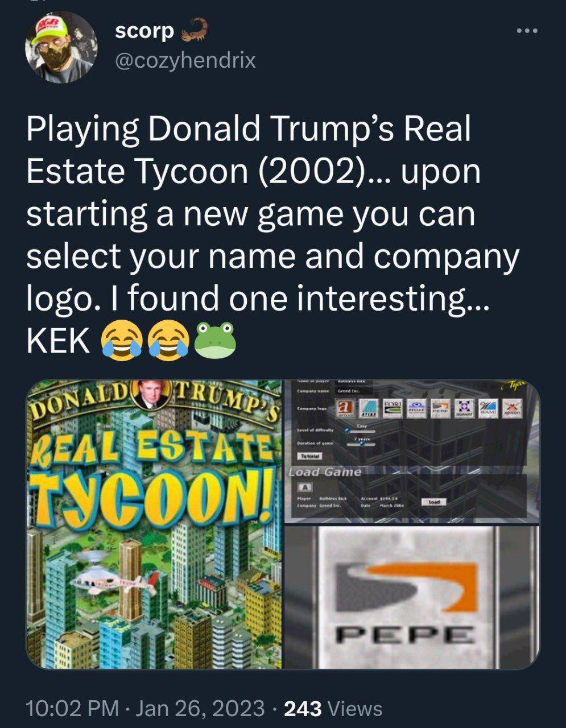Pick the FORI company logo
566x728 pixels.
coord(393,408)
